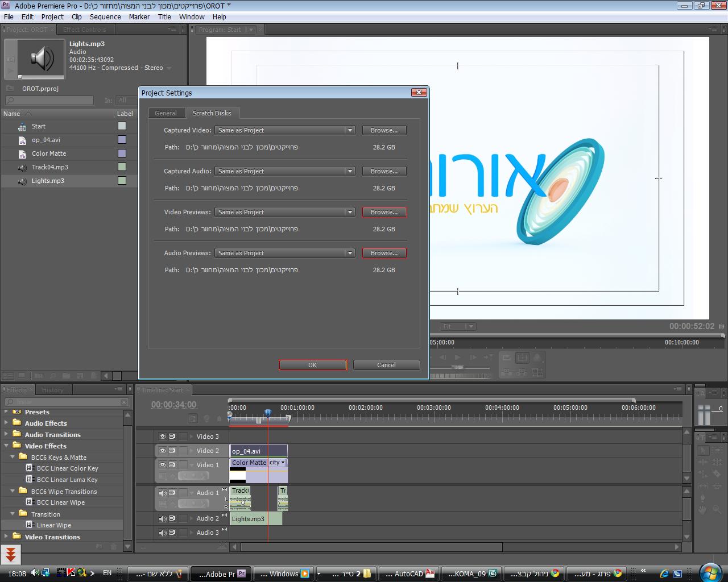
Task: Hide the Video 1 track with eye icon
Action: (163, 465)
